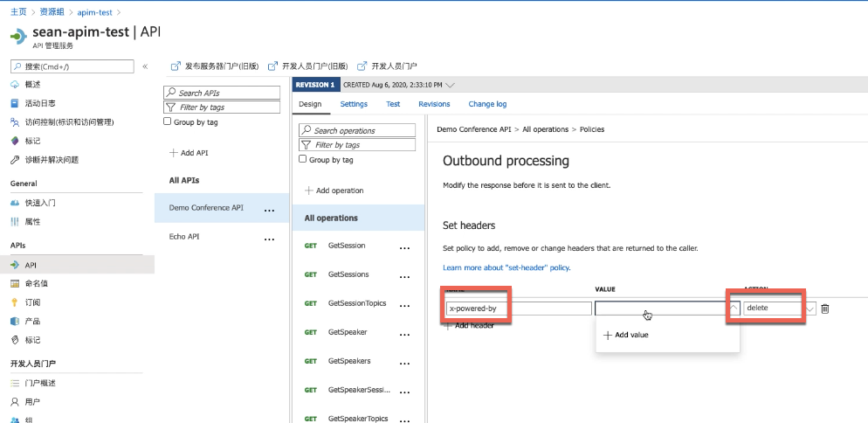Click the Search APIs field
868x423 pixels.
tap(222, 93)
